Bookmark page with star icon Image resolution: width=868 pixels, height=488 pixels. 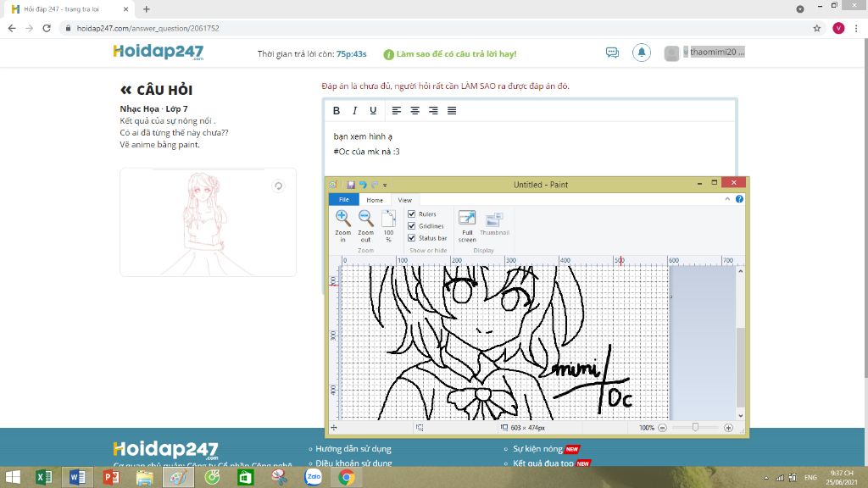[816, 28]
